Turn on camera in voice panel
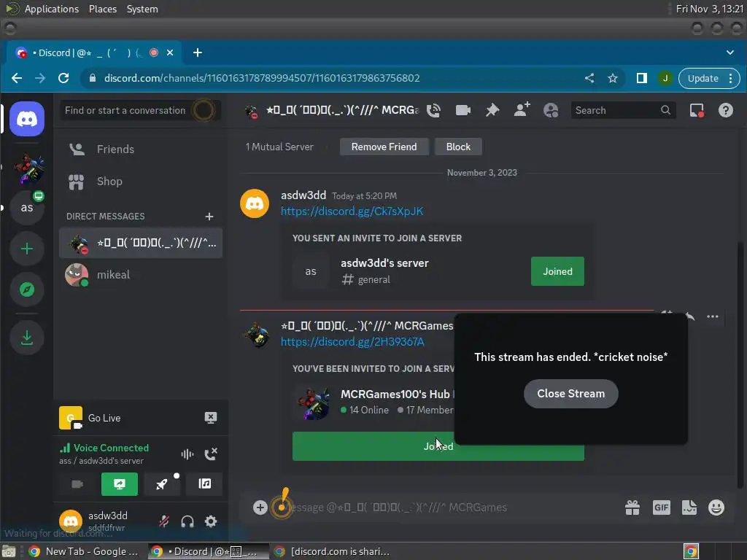747x560 pixels. click(x=77, y=484)
